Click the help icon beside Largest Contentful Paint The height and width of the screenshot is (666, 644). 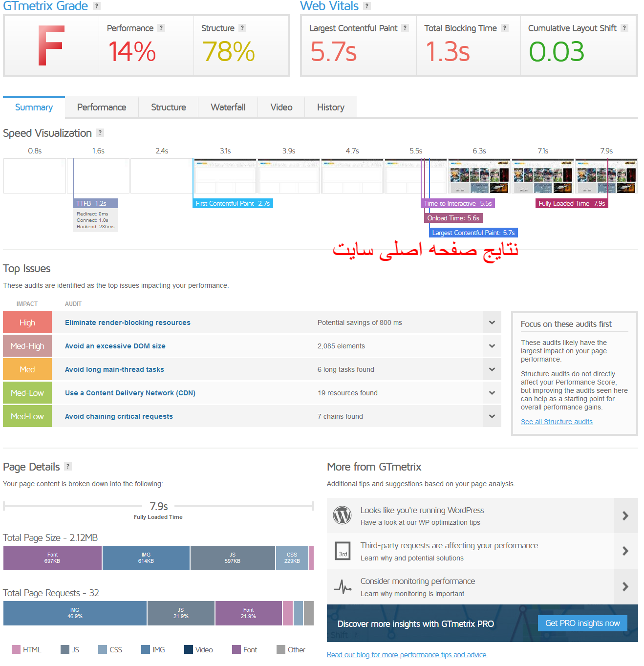(x=405, y=28)
